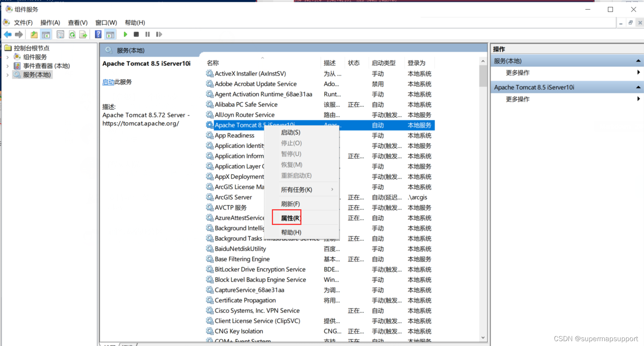Select Agent Activation Runtime_68ae31aa row
Image resolution: width=644 pixels, height=346 pixels.
coord(320,95)
